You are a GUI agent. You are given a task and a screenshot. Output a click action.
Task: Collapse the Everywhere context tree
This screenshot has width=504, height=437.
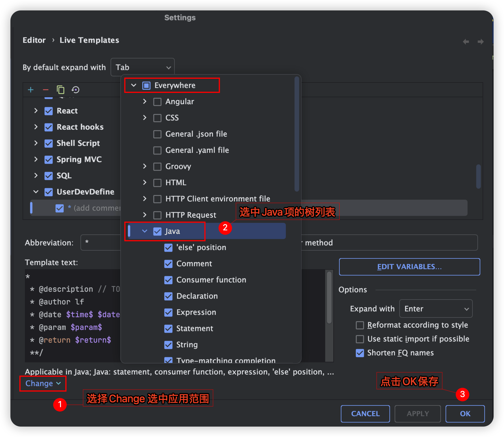134,85
